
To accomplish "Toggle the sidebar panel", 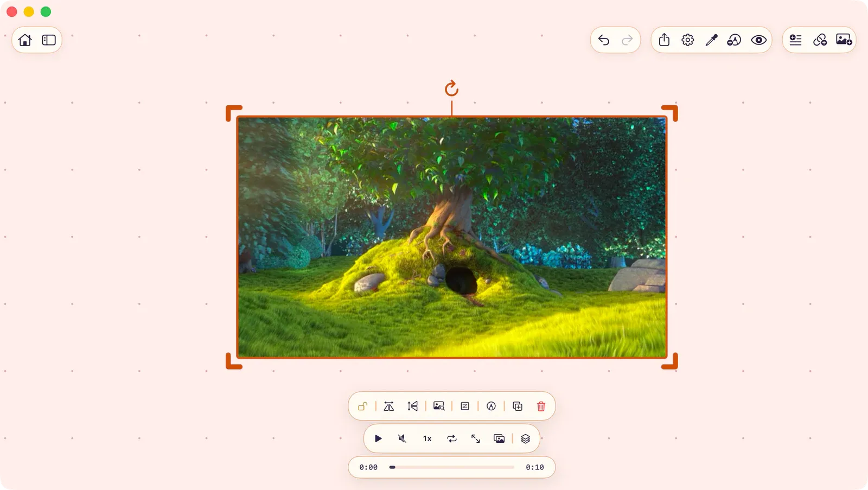I will 49,40.
